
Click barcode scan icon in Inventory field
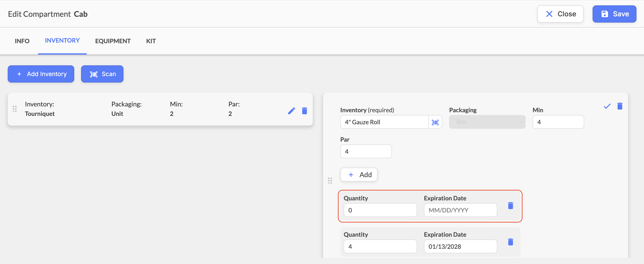click(435, 122)
